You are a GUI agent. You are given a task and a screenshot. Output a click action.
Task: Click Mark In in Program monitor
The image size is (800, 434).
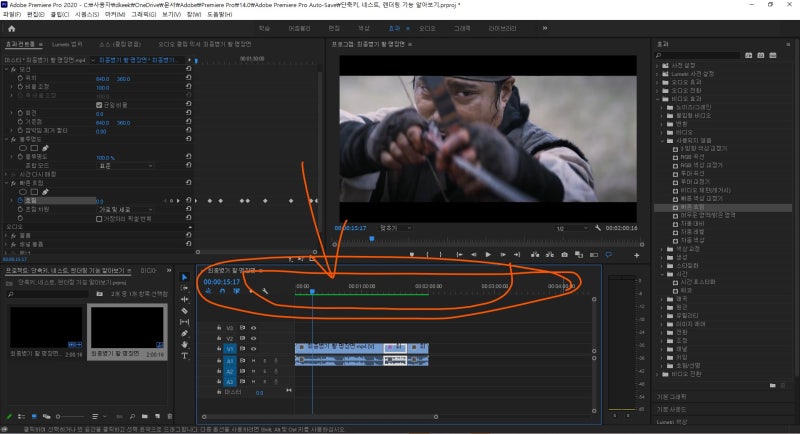coord(428,254)
